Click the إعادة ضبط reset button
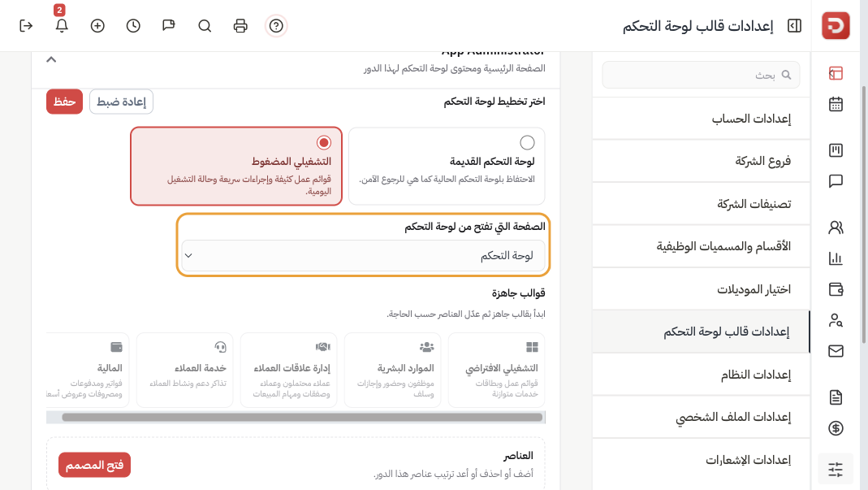Viewport: 868px width, 490px height. click(x=121, y=102)
